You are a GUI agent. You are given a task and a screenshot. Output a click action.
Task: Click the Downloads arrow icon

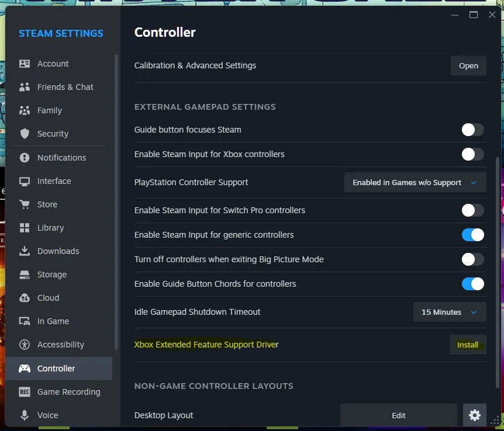coord(25,251)
